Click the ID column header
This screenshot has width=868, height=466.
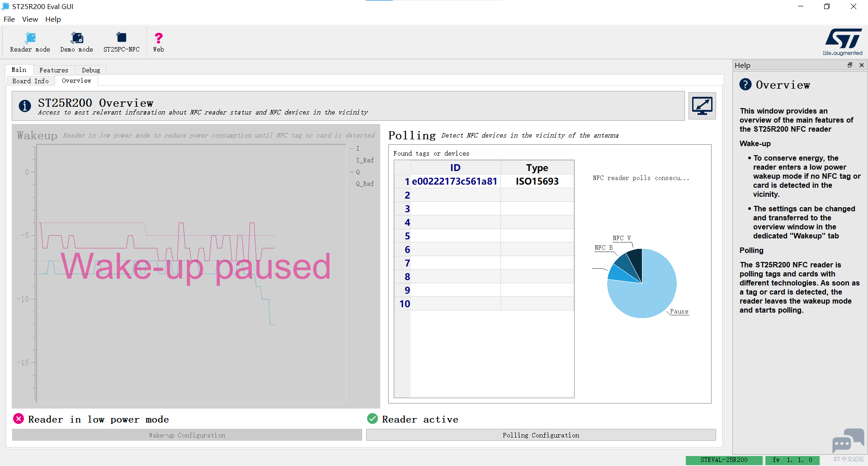coord(455,167)
